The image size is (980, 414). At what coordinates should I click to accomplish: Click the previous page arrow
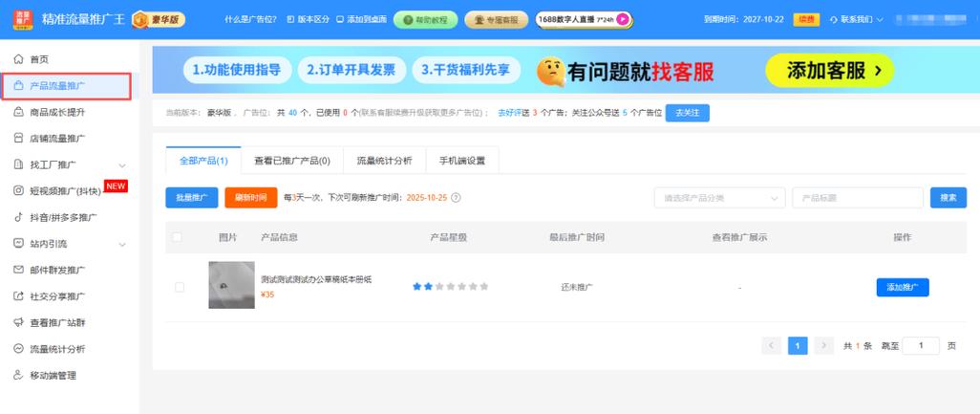tap(771, 345)
